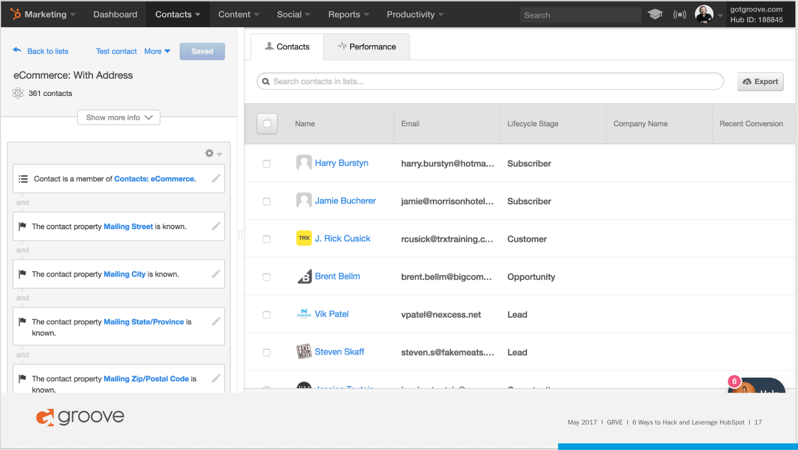The width and height of the screenshot is (798, 450).
Task: Click the Mailing Zip/Postal Code property link
Action: (146, 379)
